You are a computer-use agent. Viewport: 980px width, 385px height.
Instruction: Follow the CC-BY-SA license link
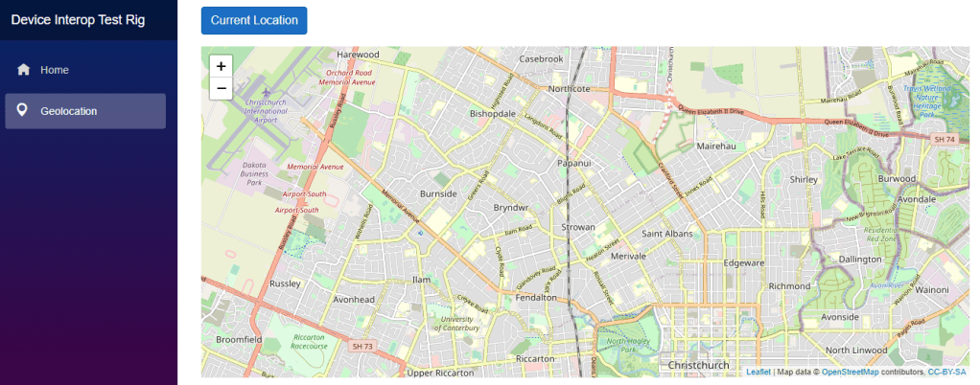[x=947, y=372]
